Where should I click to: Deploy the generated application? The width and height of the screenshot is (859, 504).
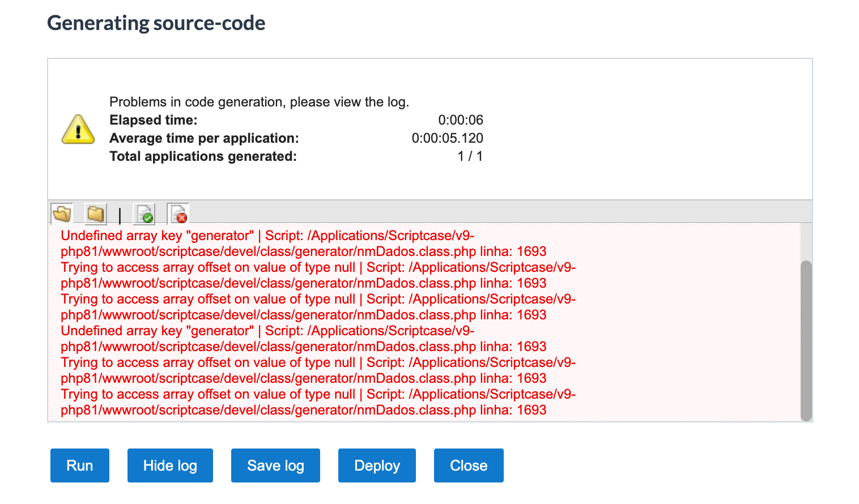click(x=377, y=465)
